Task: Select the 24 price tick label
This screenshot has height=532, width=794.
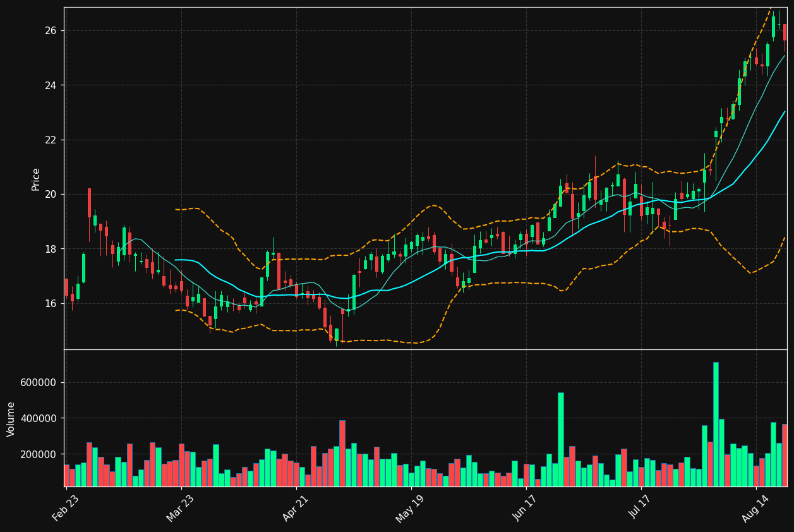Action: 51,85
